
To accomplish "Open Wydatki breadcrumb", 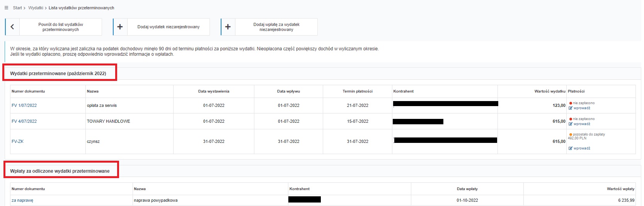I will pos(36,8).
